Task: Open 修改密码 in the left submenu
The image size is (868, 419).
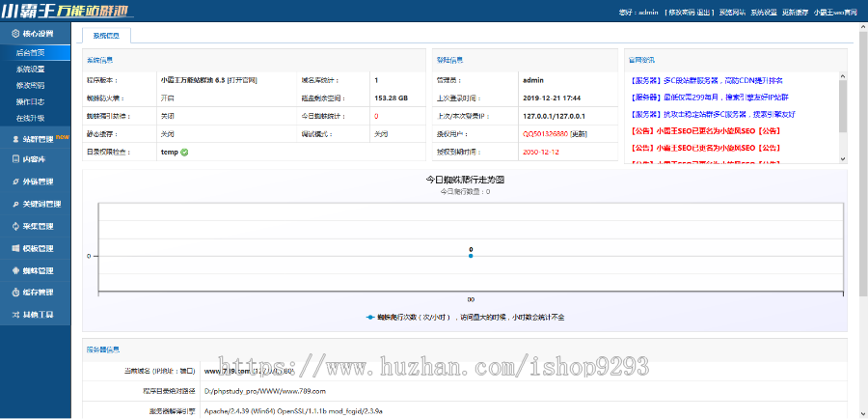Action: [30, 85]
